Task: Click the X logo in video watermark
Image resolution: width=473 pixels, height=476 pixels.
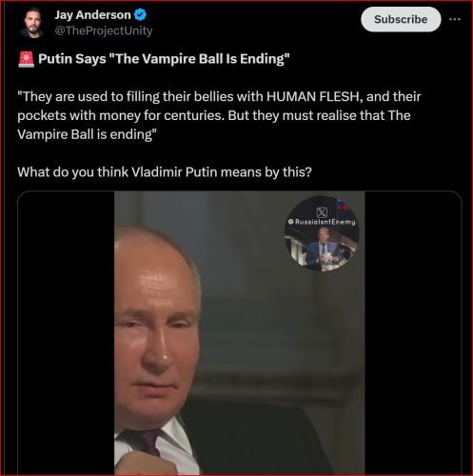Action: click(322, 212)
